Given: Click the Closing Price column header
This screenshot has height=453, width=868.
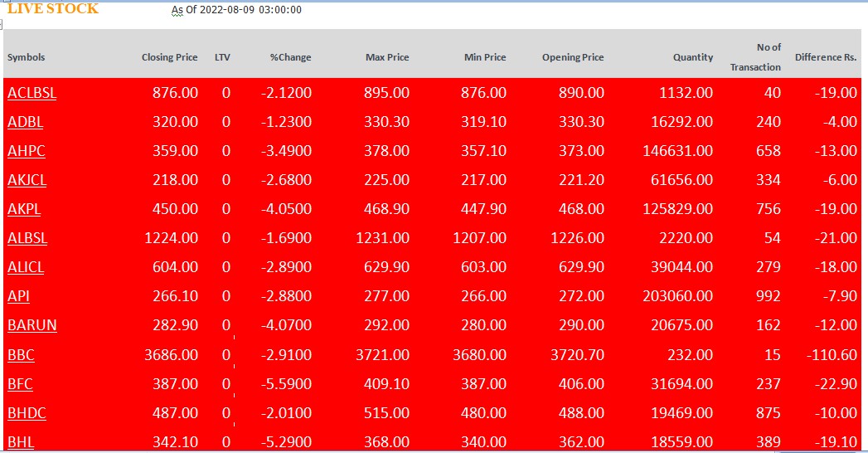Looking at the screenshot, I should coord(169,57).
